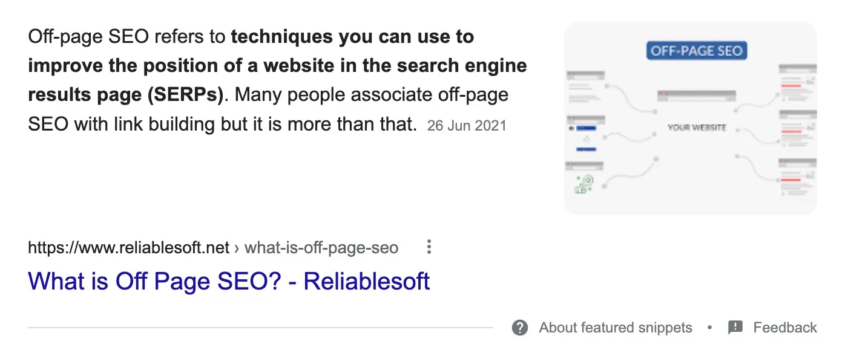This screenshot has width=868, height=353.
Task: Click the blue "OFF-PAGE SEO" label in the thumbnail
Action: (x=697, y=50)
